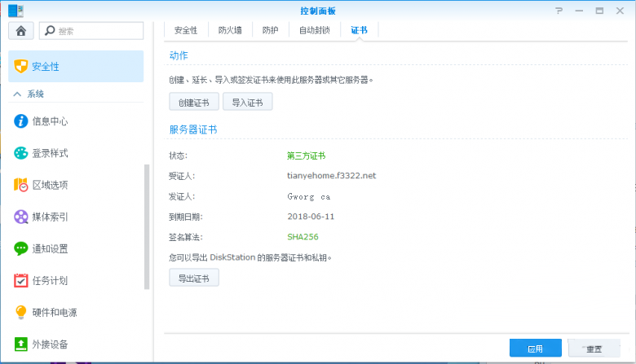Click the 登录样式 palette icon
This screenshot has height=364, width=636.
click(x=20, y=153)
